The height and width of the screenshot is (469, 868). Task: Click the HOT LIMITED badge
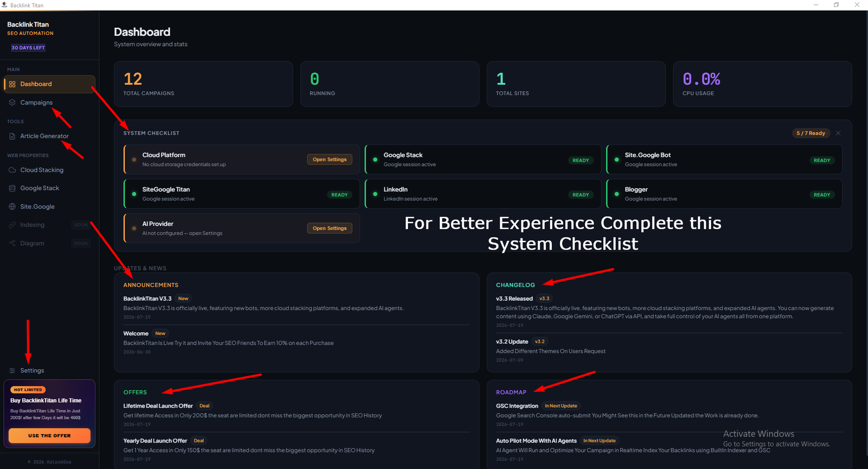(x=28, y=390)
